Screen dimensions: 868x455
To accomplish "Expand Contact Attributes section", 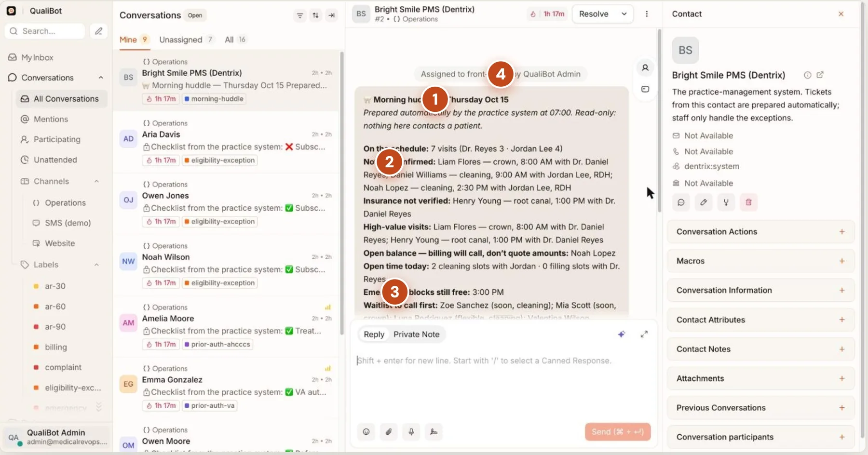I will [x=760, y=320].
